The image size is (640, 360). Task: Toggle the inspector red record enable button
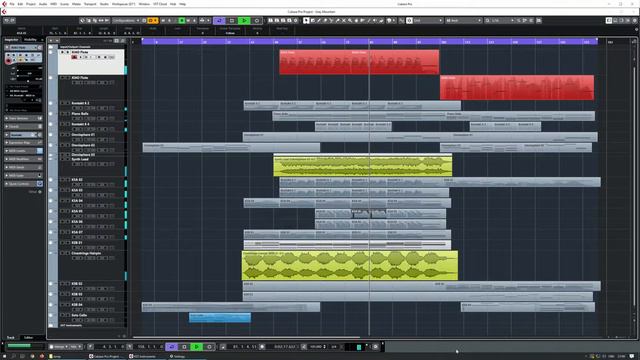pyautogui.click(x=8, y=60)
